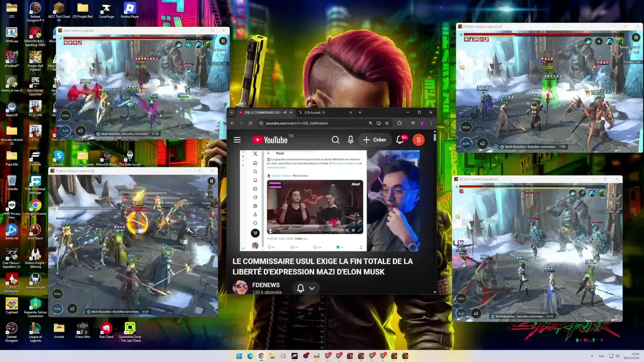Select the Quarantine Zone desktop icon
644x362 pixels.
130,332
